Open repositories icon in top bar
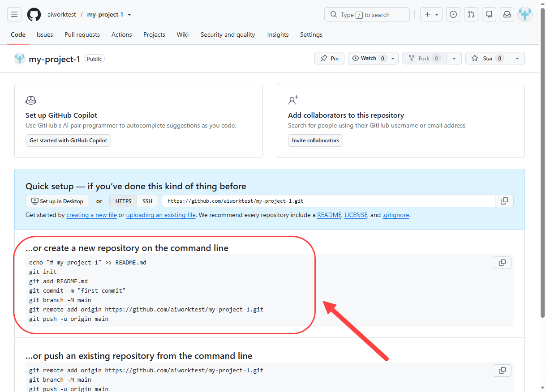The width and height of the screenshot is (546, 392). (489, 14)
